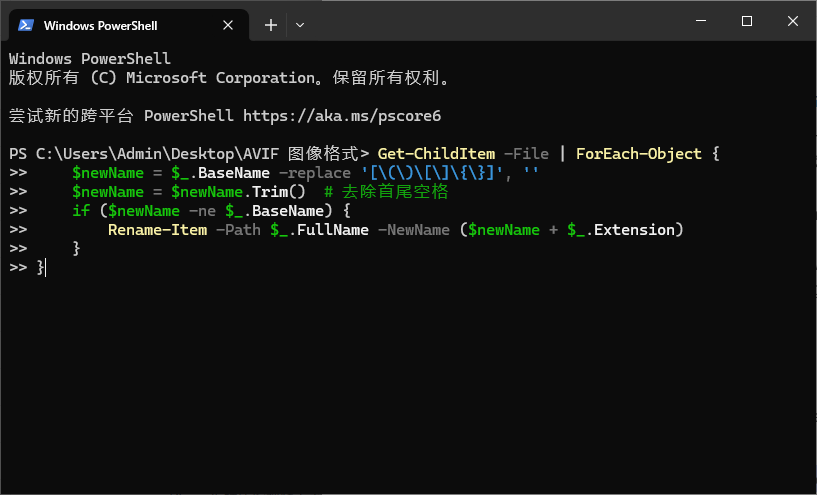
Task: Click the Rename-Item command text
Action: 157,230
